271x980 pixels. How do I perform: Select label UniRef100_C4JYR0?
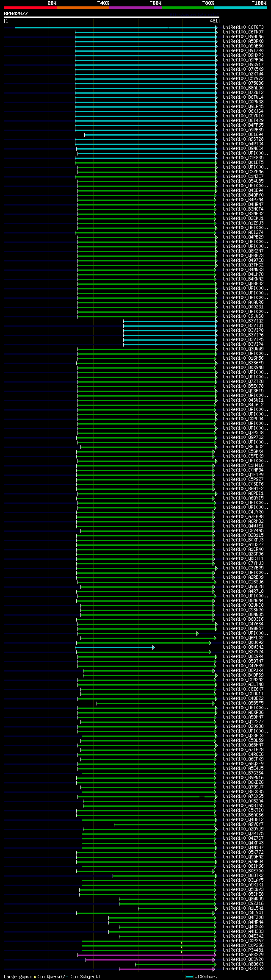[x=243, y=512]
